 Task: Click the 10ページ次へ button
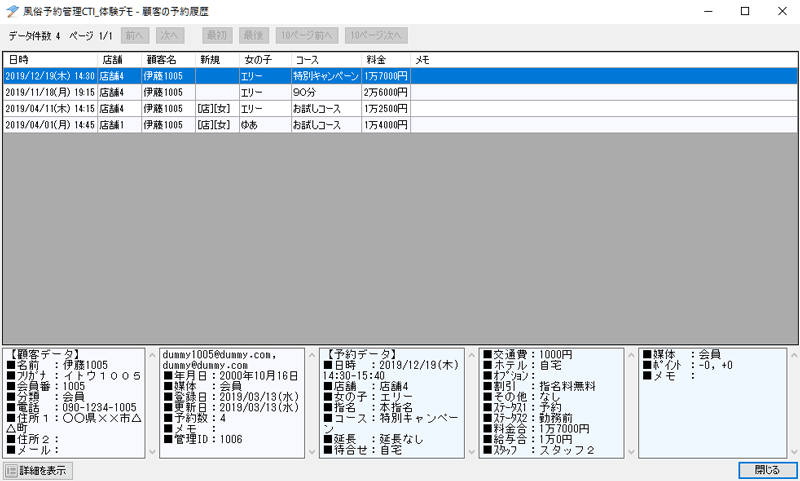375,35
